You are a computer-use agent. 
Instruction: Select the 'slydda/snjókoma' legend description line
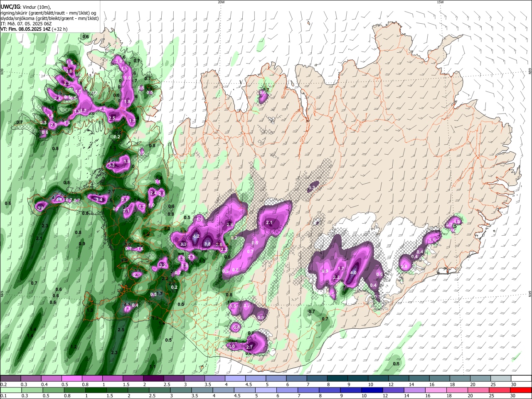click(50, 18)
